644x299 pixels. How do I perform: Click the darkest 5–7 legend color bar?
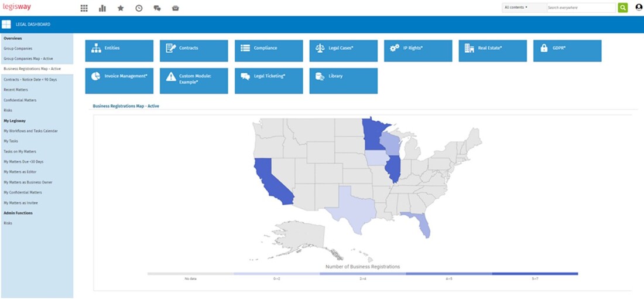pos(535,273)
